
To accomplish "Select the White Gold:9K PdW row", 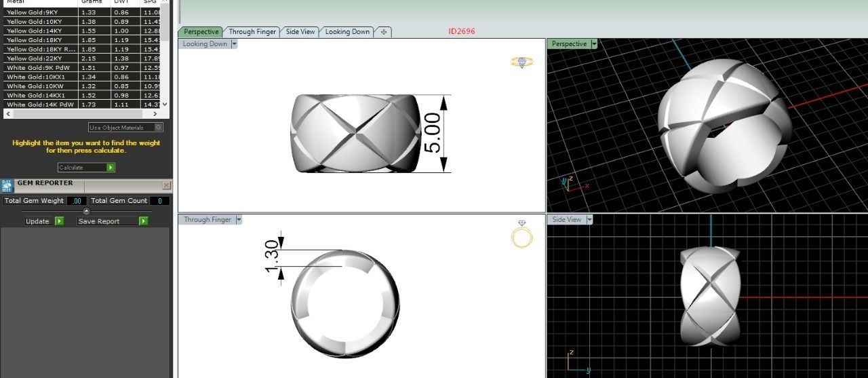I will pos(82,68).
